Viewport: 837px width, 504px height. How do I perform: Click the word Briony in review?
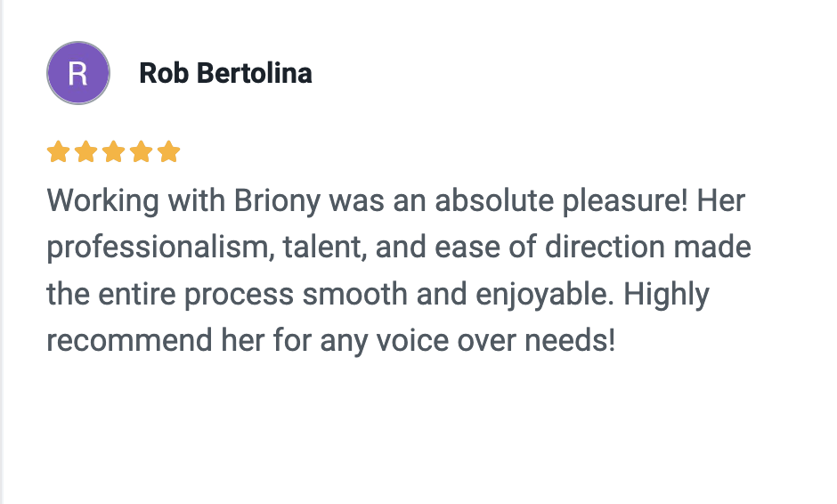tap(277, 202)
